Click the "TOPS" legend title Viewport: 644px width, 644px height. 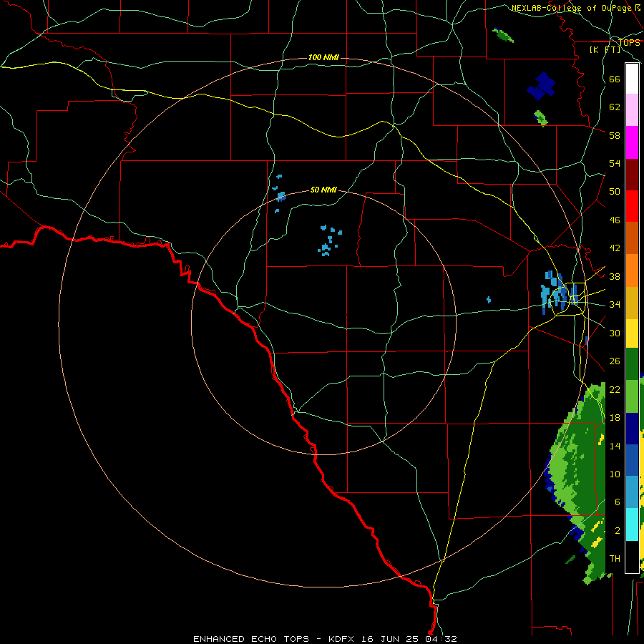click(x=629, y=42)
